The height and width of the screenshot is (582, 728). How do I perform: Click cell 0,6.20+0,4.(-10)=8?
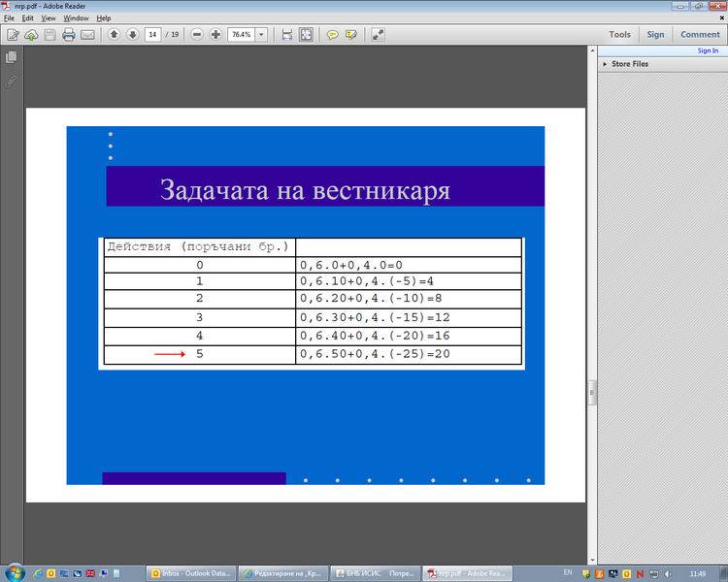pos(409,299)
